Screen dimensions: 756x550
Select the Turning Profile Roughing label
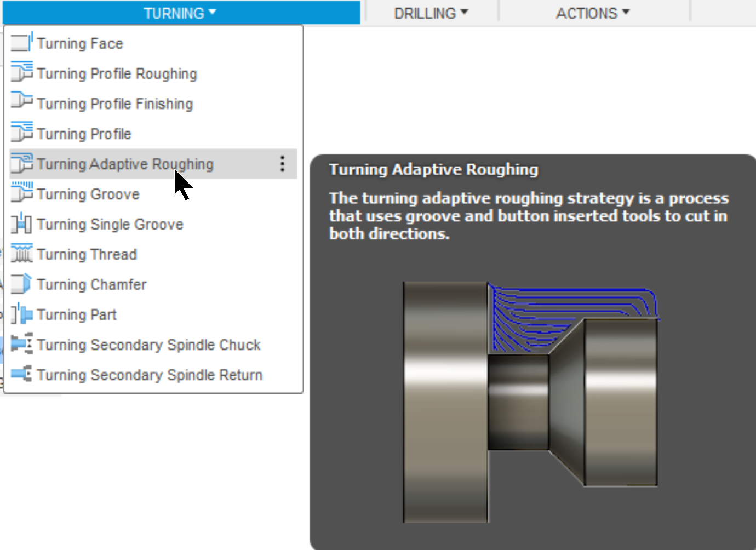pos(117,73)
